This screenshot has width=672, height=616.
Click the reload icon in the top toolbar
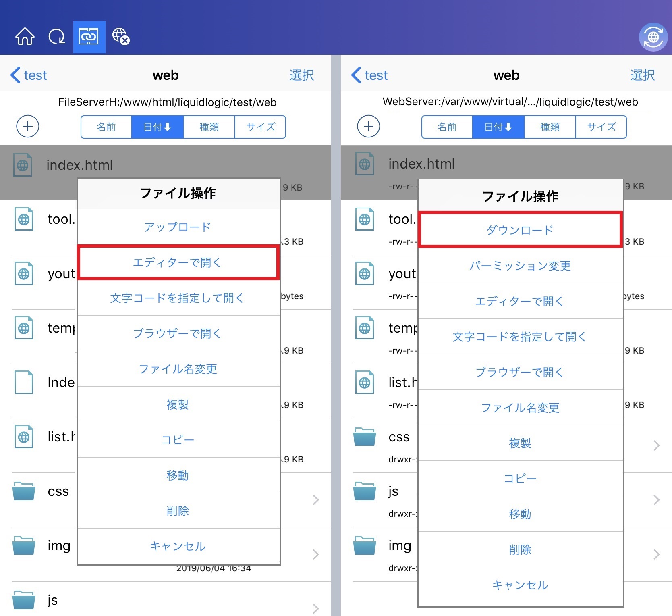(56, 36)
